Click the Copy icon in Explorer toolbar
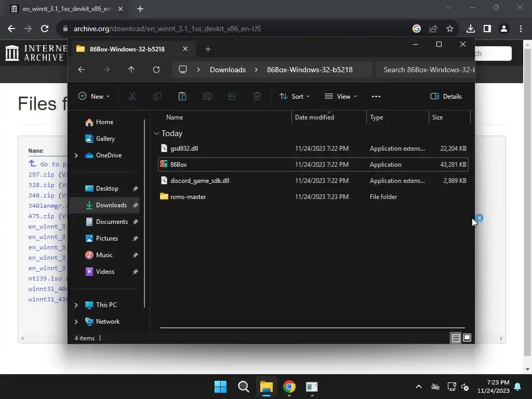 tap(157, 96)
